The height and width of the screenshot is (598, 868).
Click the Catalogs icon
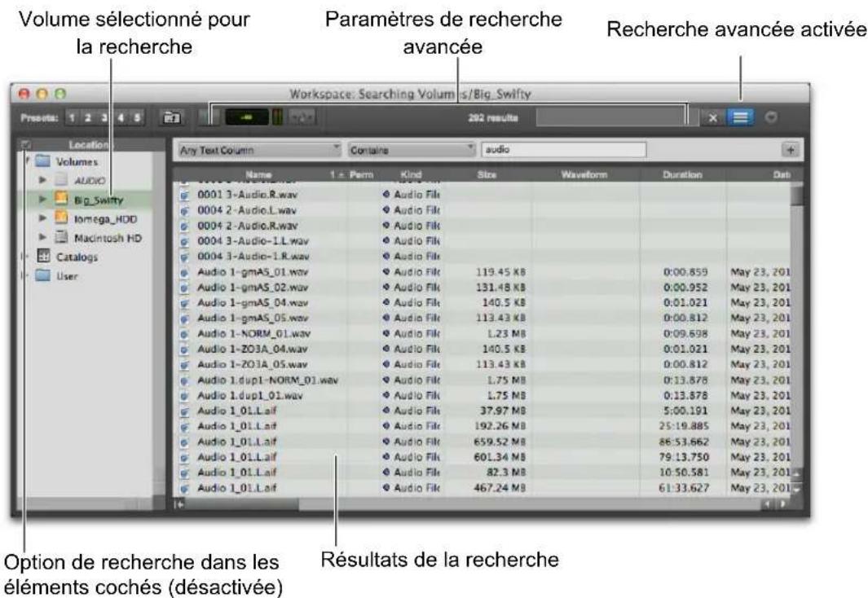[43, 256]
